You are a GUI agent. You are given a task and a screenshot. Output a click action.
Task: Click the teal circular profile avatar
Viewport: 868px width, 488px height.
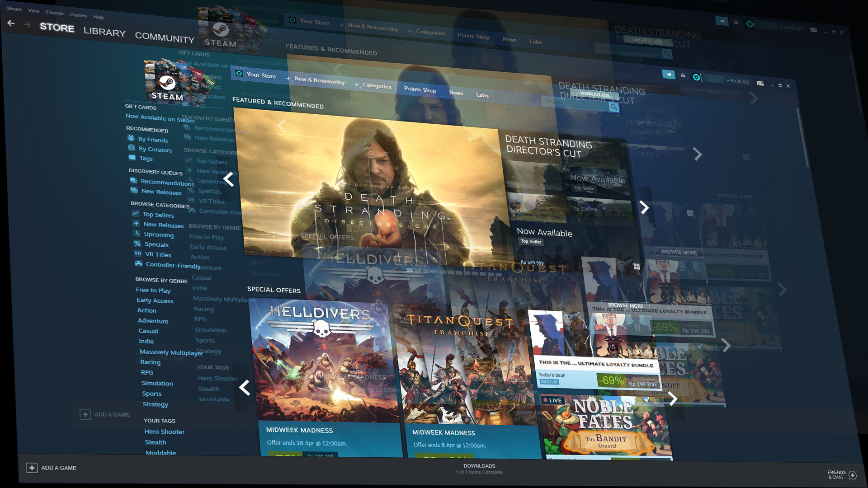tap(697, 77)
